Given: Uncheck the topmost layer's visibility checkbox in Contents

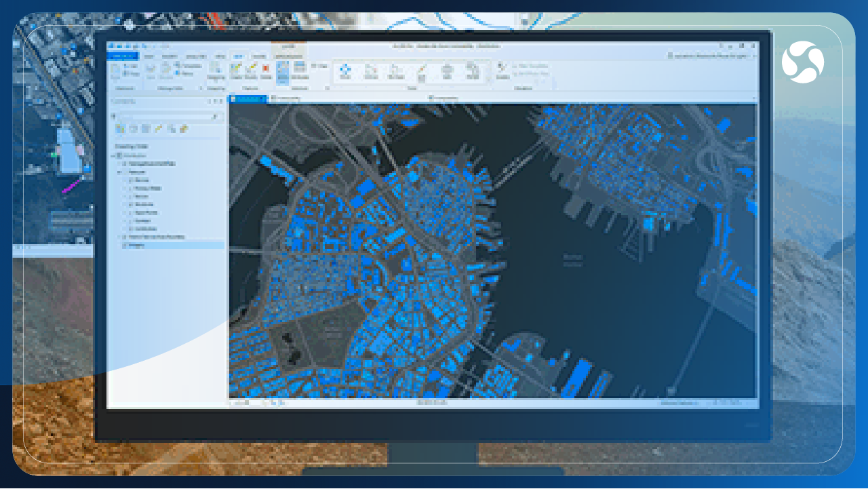Looking at the screenshot, I should pyautogui.click(x=122, y=163).
